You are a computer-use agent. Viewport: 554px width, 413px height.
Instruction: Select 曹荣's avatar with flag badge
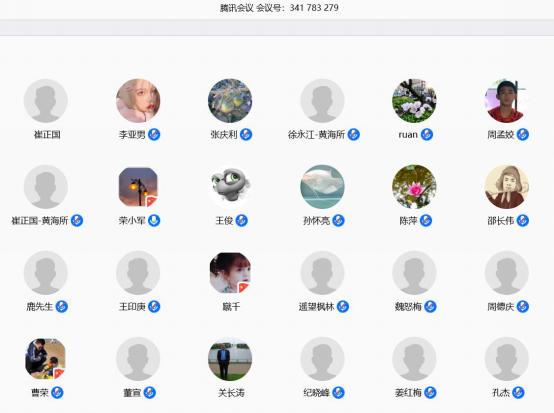[46, 359]
